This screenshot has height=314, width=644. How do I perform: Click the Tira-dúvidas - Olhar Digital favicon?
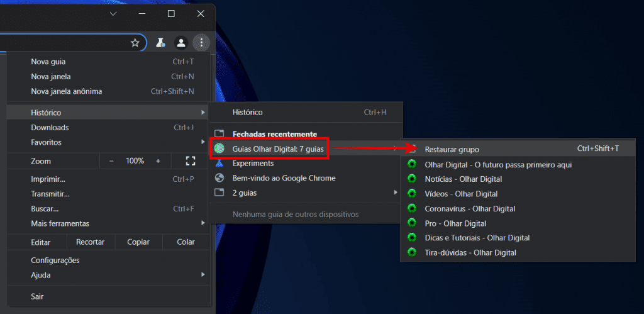tap(411, 252)
